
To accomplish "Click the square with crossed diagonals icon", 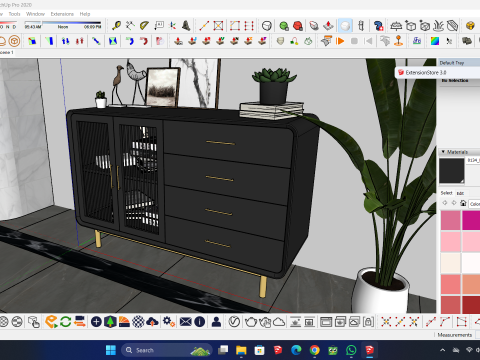I will [x=218, y=25].
